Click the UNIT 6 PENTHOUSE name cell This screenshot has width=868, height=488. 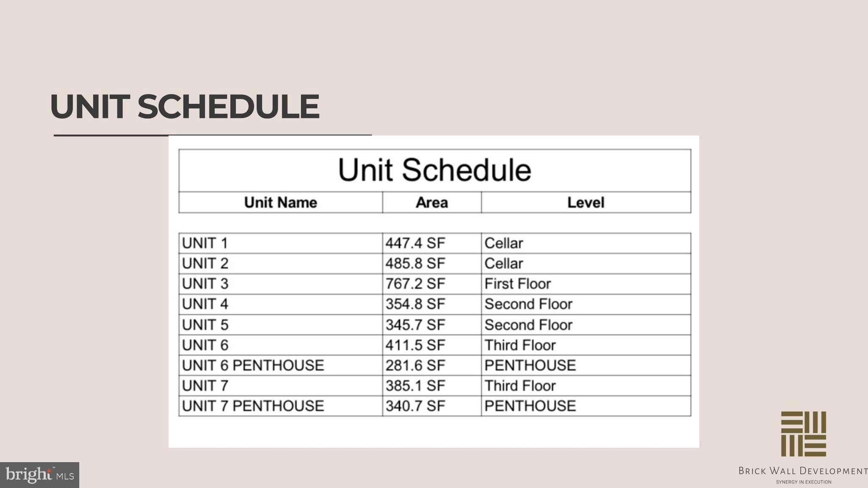253,365
